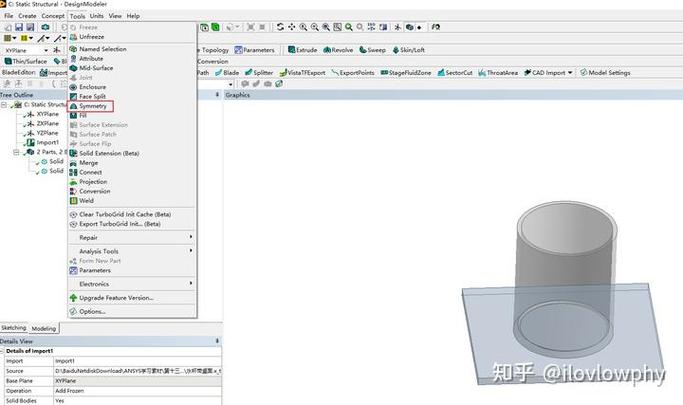Screen dimensions: 683x405
Task: Open the Help menu
Action: (x=133, y=16)
